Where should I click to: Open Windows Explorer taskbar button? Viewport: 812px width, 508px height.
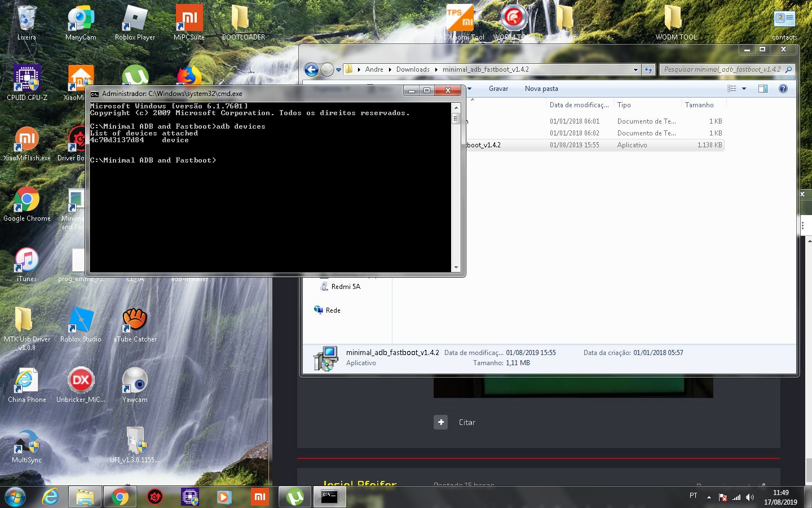pyautogui.click(x=85, y=497)
